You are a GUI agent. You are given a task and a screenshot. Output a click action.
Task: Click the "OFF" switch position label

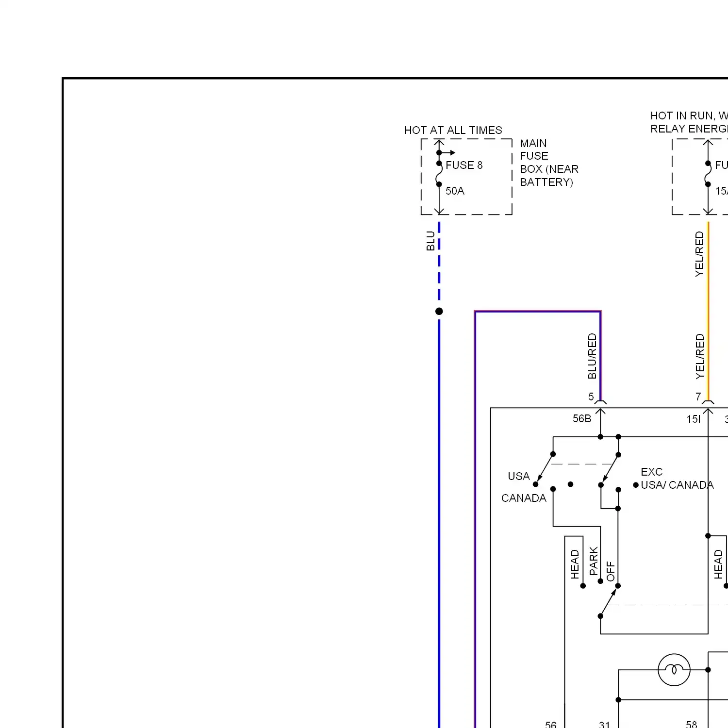coord(611,571)
